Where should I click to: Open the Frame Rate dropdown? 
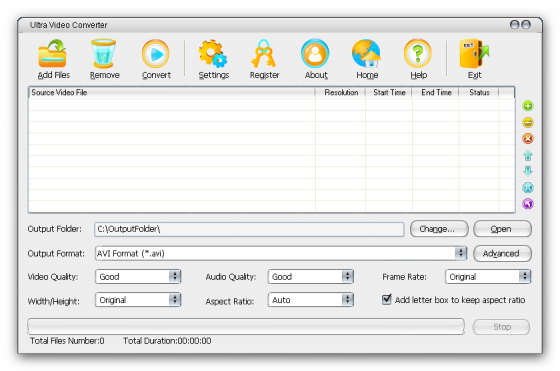pyautogui.click(x=525, y=276)
